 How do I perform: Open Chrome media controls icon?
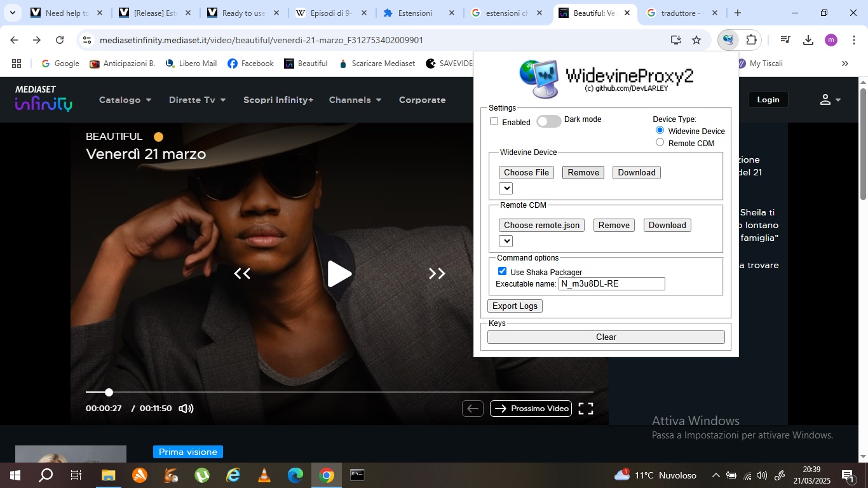click(x=785, y=40)
